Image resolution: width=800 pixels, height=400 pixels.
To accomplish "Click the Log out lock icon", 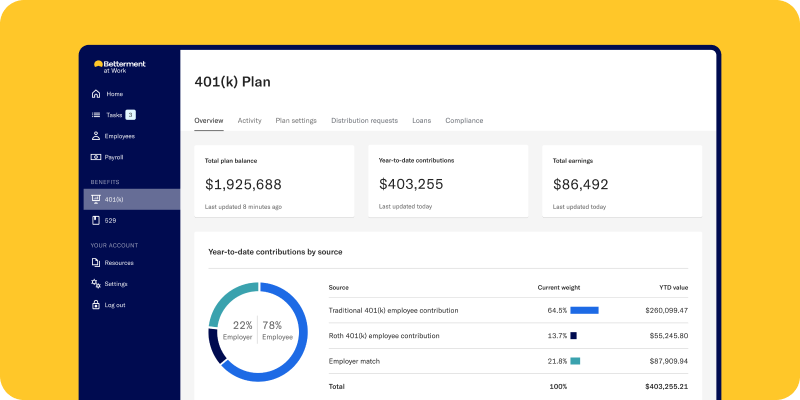I will coord(96,305).
